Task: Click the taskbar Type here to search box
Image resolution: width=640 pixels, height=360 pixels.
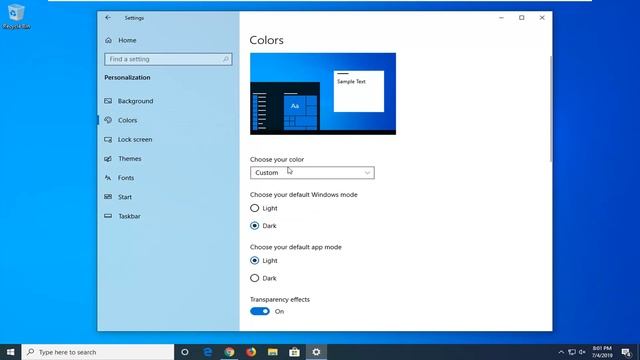Action: [x=98, y=352]
